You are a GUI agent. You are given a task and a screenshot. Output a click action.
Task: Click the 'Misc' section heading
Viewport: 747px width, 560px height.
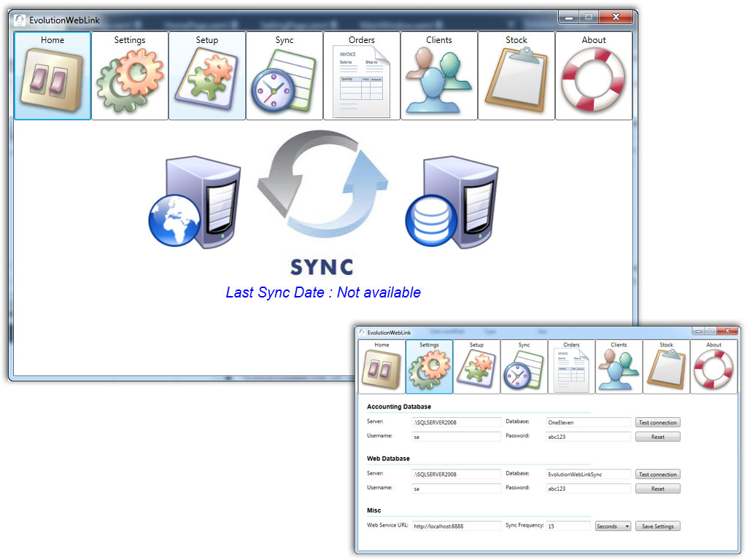coord(374,510)
